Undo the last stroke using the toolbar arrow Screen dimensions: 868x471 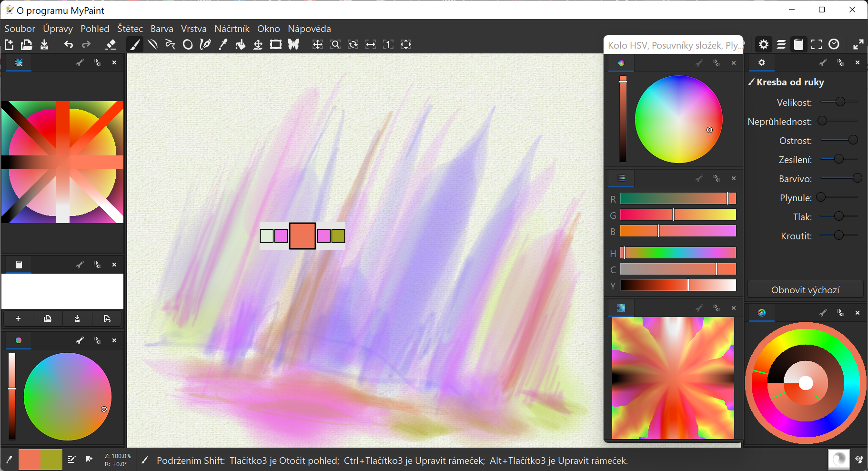pos(69,45)
